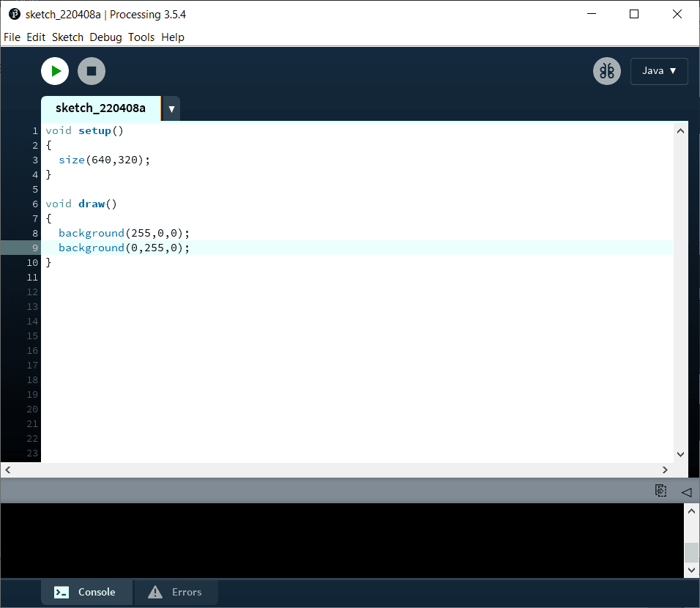Open the Java mode dropdown

tap(658, 71)
